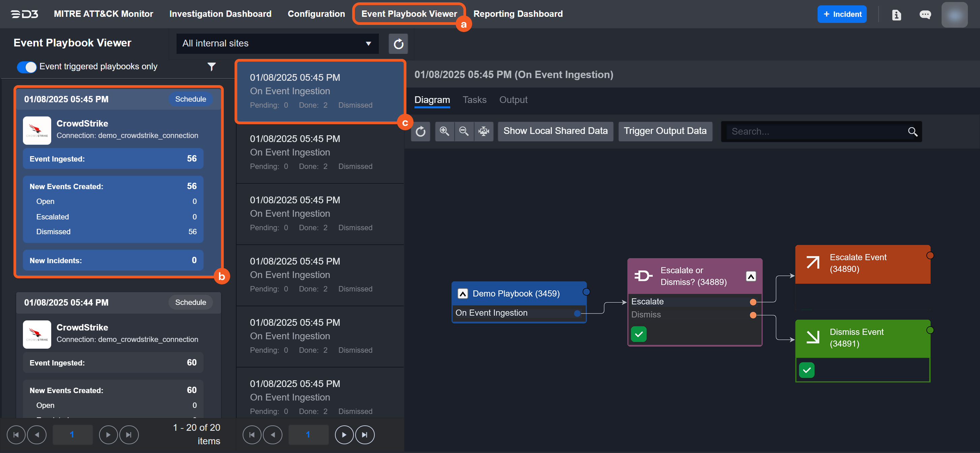Zoom in on the playbook diagram
Image resolution: width=980 pixels, height=453 pixels.
(x=444, y=132)
